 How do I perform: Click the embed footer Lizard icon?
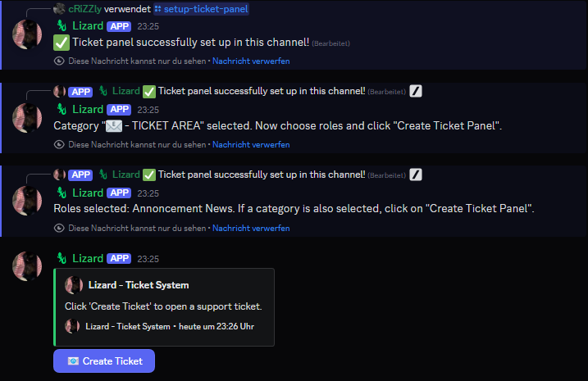(72, 326)
